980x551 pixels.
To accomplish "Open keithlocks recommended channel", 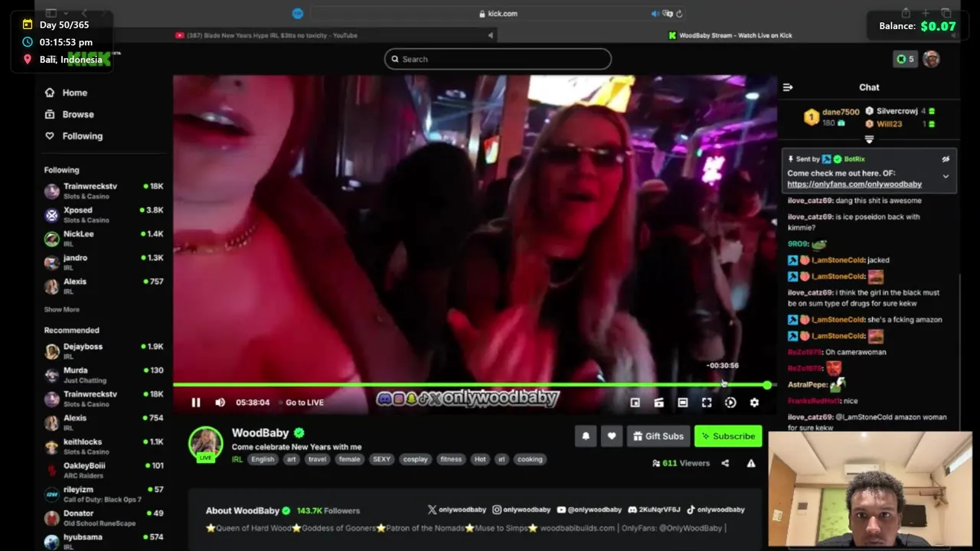I will tap(103, 445).
